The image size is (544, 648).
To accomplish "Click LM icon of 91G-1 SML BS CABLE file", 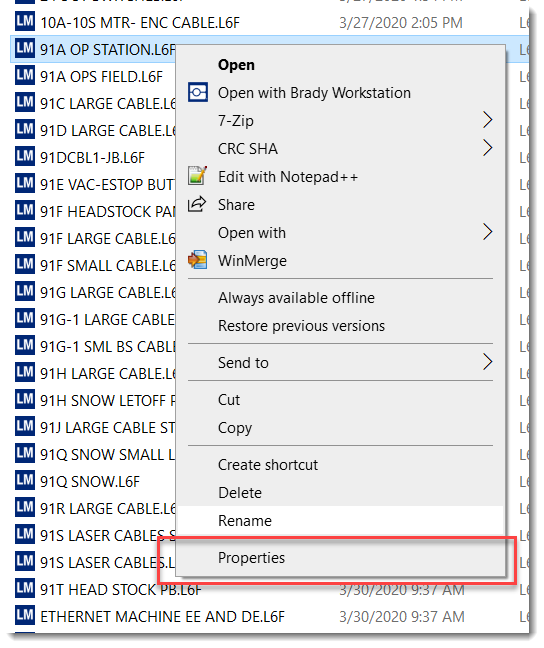I will tap(24, 345).
